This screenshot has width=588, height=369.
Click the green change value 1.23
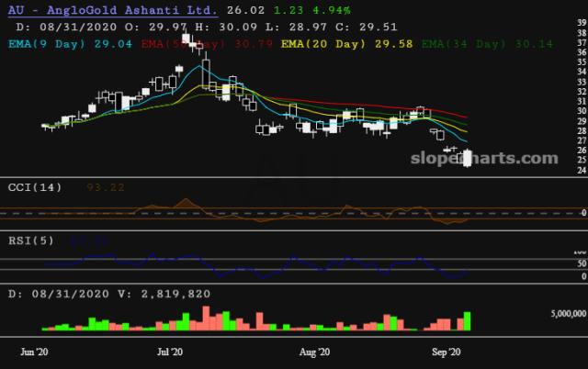pos(288,10)
